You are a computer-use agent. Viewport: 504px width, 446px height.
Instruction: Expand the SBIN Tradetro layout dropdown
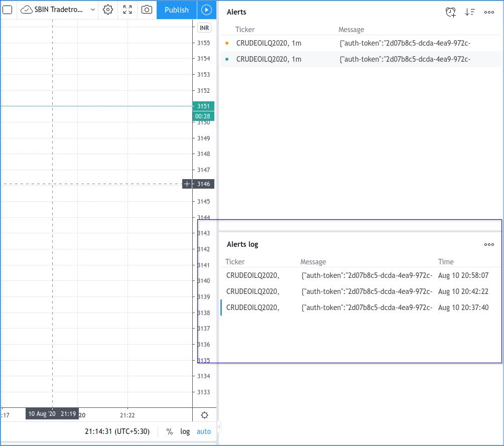coord(93,10)
